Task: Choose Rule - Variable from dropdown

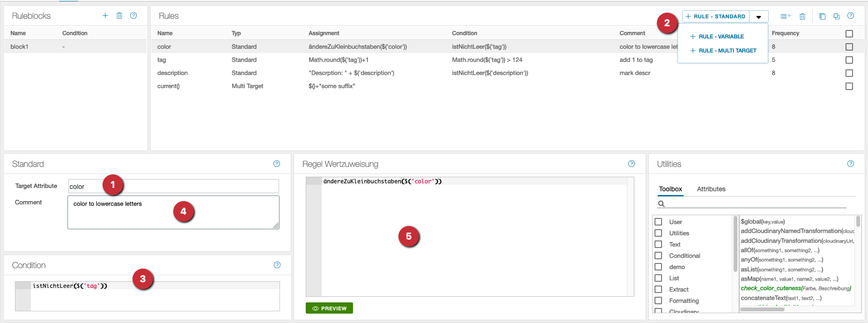Action: coord(721,37)
